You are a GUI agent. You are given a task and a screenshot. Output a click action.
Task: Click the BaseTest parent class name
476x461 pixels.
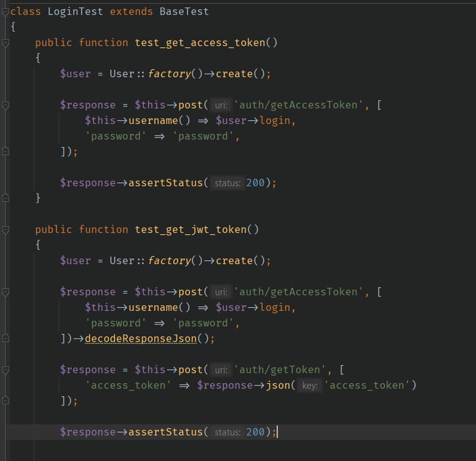[184, 12]
